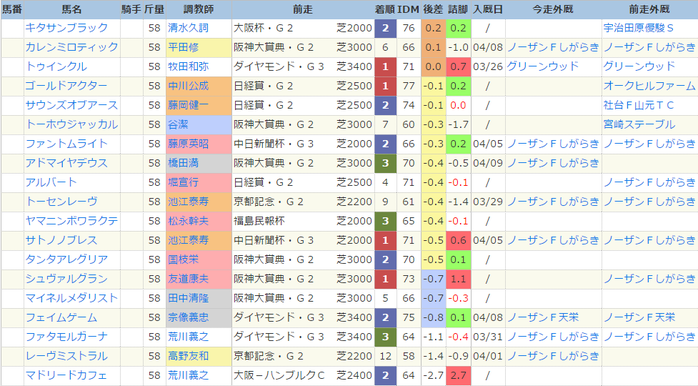The image size is (698, 386).
Task: Open trainer link 平田修
Action: click(x=183, y=47)
